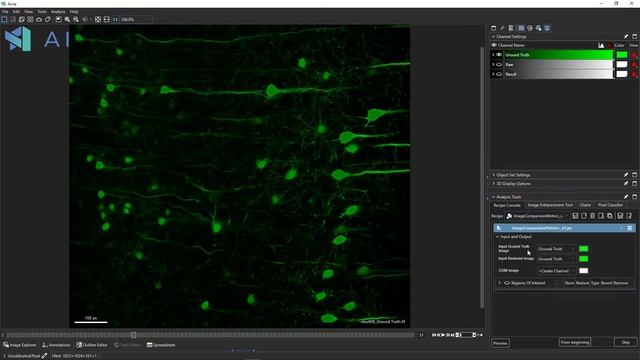640x360 pixels.
Task: Open the Annotations panel
Action: click(56, 345)
